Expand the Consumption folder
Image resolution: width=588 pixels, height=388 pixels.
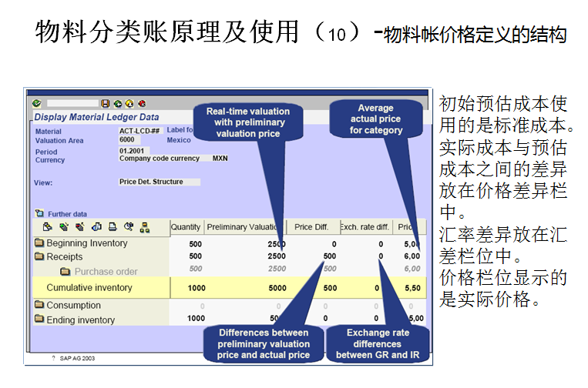click(x=39, y=305)
